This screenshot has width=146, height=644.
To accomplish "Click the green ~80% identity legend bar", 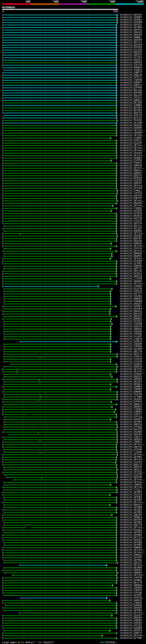I will [x=101, y=4].
